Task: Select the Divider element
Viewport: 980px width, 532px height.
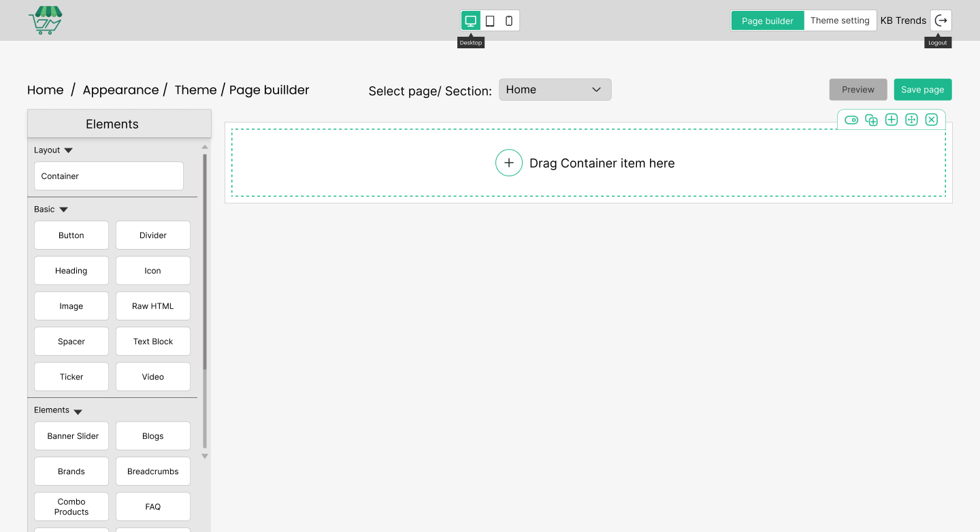Action: [x=153, y=235]
